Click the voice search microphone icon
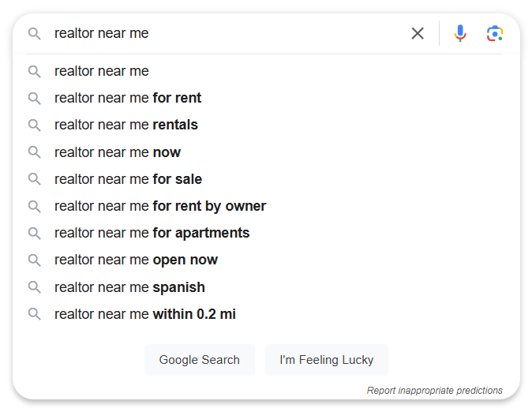Viewport: 532px width, 412px height. click(460, 33)
